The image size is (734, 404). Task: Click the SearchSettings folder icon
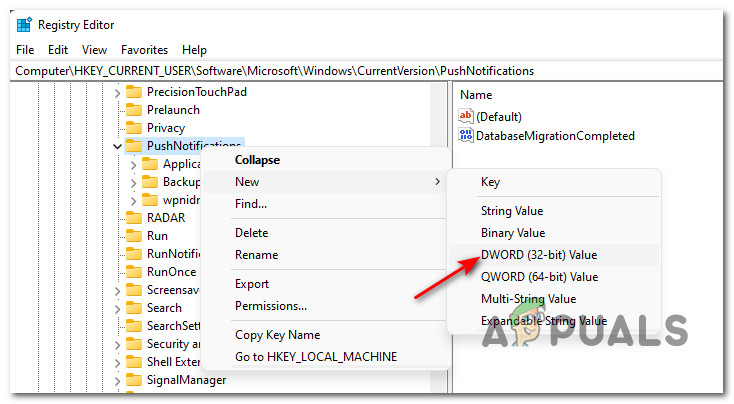[x=134, y=326]
